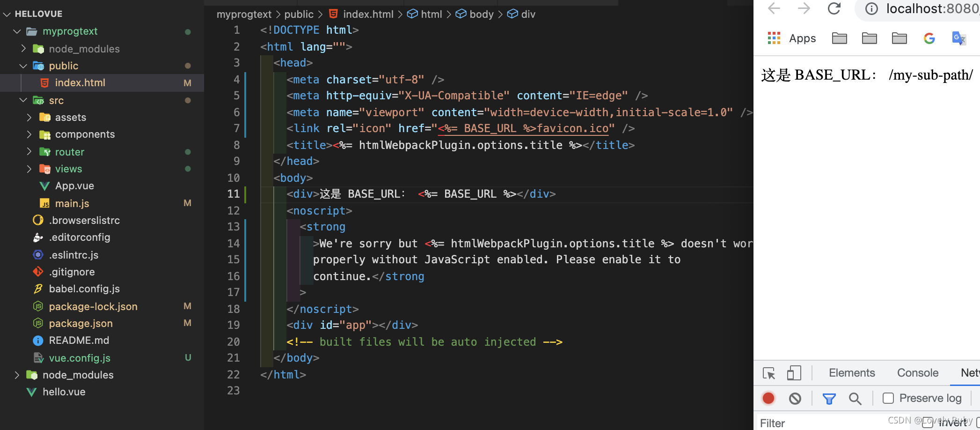
Task: Open the first bookmark folder
Action: point(839,38)
